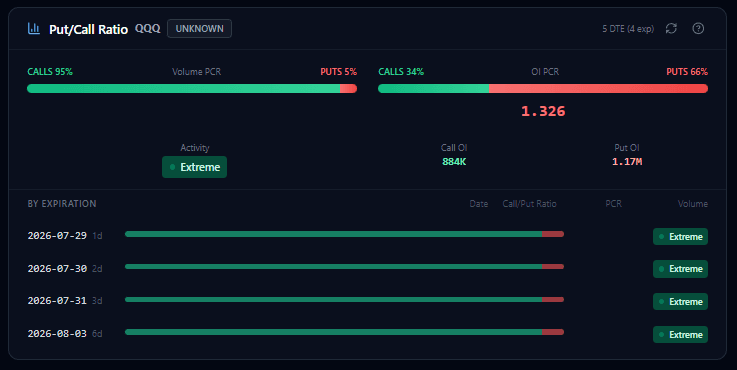Click the BY EXPIRATION section heading

pos(62,204)
